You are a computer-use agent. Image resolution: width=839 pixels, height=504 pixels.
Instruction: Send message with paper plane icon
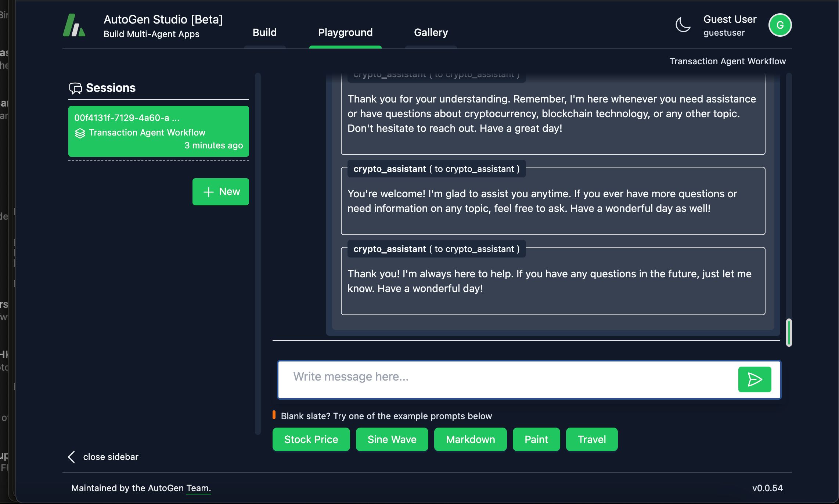pos(755,379)
